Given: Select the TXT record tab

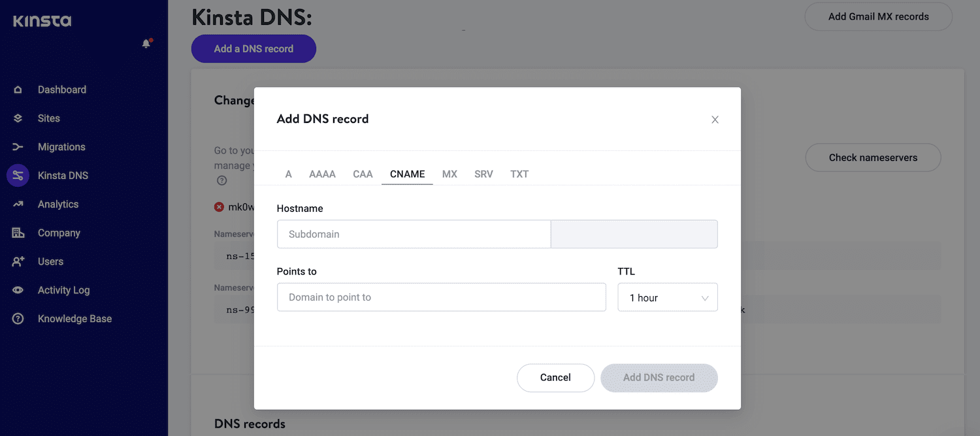Looking at the screenshot, I should (519, 174).
